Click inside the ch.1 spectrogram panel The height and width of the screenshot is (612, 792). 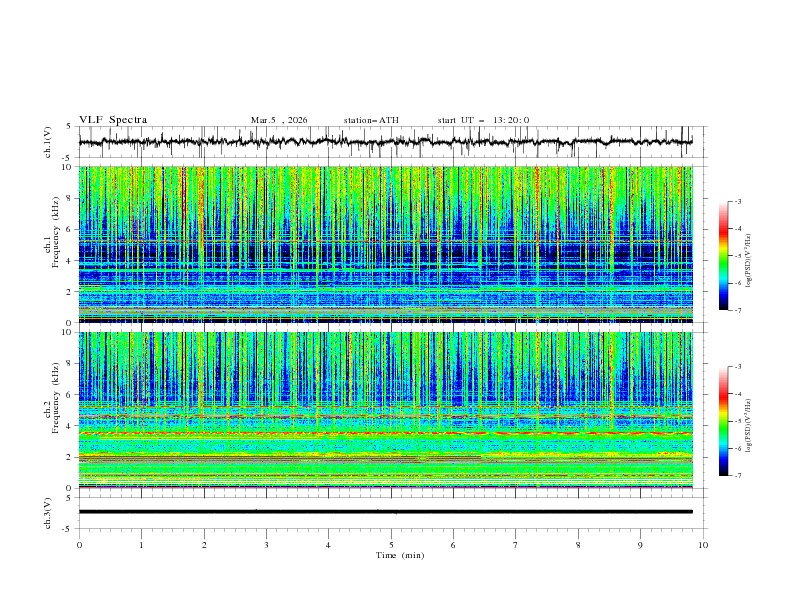click(x=385, y=244)
